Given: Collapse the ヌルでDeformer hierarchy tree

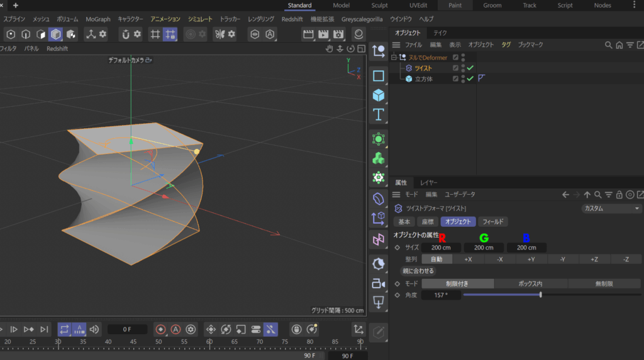Looking at the screenshot, I should 394,58.
